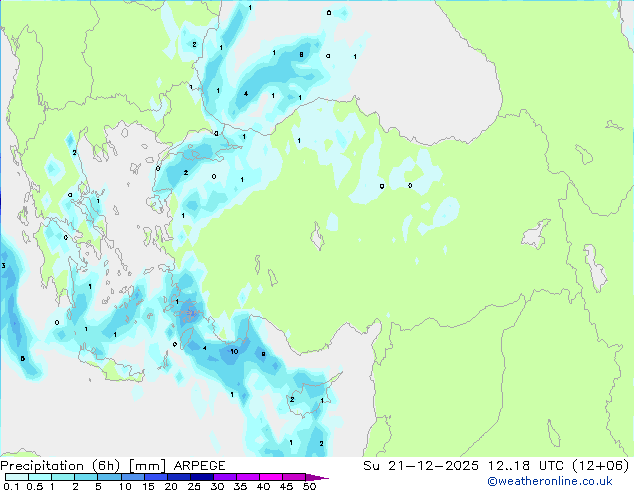This screenshot has width=634, height=490.
Task: Click the '10' precipitation value on the map
Action: 234,351
